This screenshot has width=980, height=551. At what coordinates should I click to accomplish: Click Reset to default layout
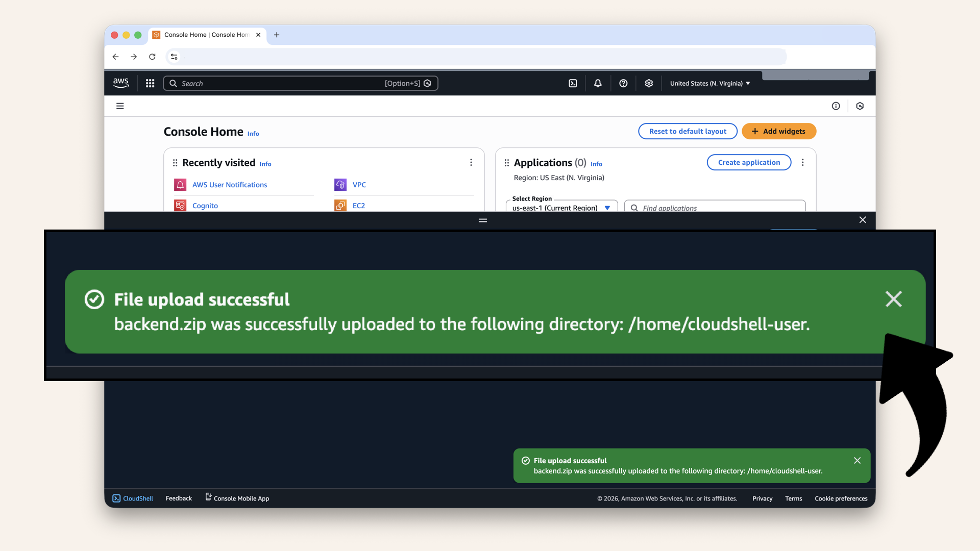point(687,131)
